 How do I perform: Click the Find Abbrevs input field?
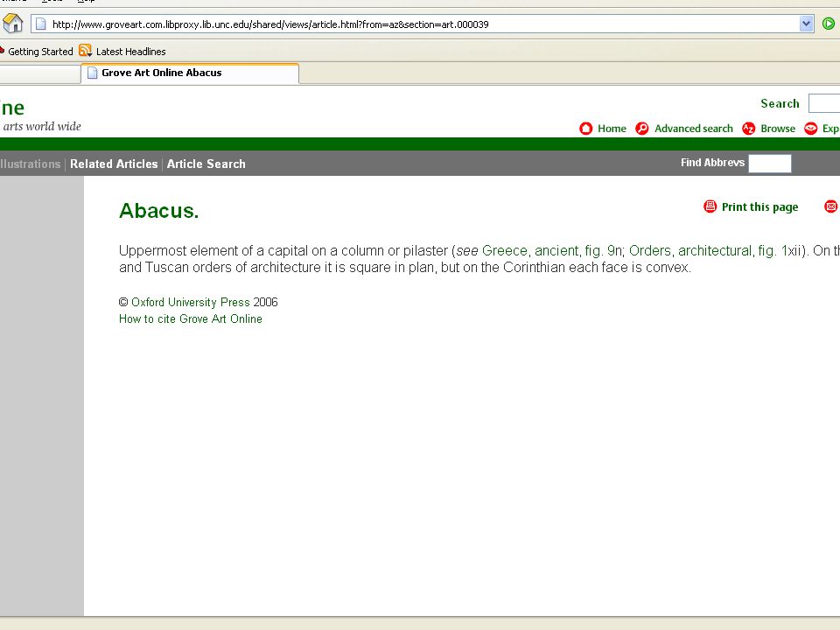point(770,164)
